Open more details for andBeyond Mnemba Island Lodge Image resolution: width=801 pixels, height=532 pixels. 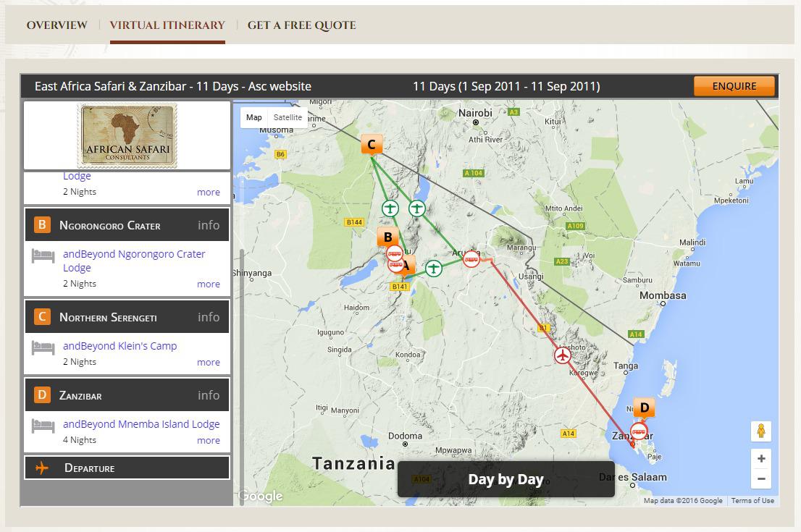click(x=209, y=440)
